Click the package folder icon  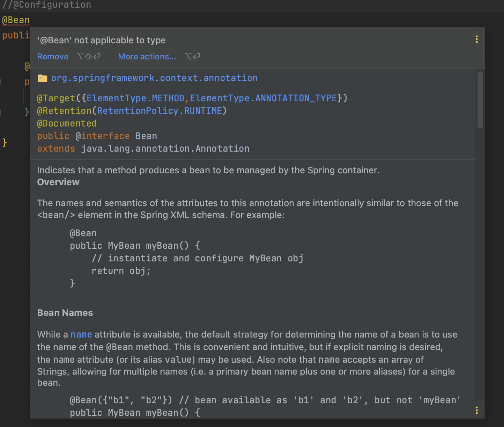tap(43, 78)
